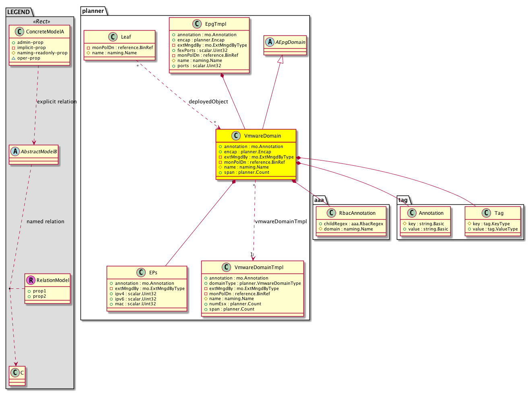Viewport: 532px width, 393px height.
Task: Click the childRegex attribute in RbacAnnotation
Action: 351,224
